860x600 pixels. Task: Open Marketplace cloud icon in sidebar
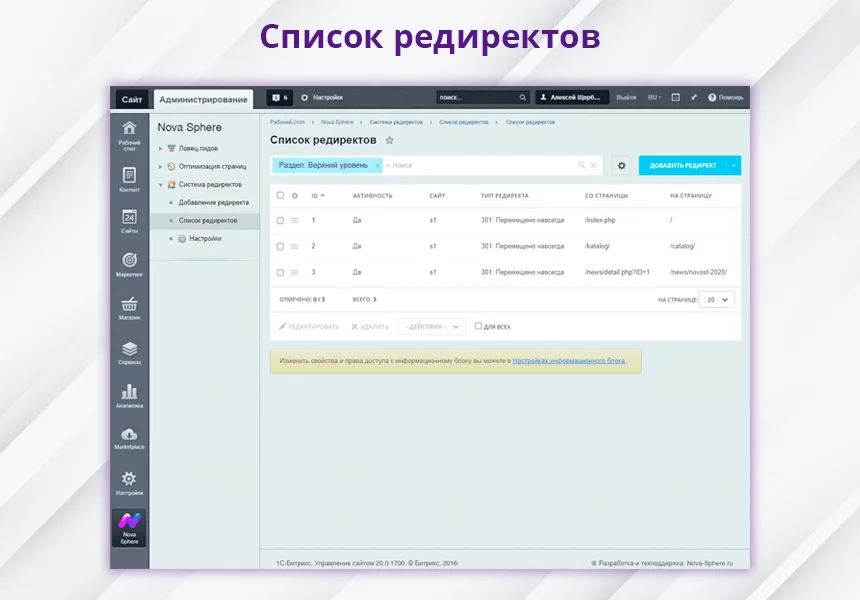129,437
